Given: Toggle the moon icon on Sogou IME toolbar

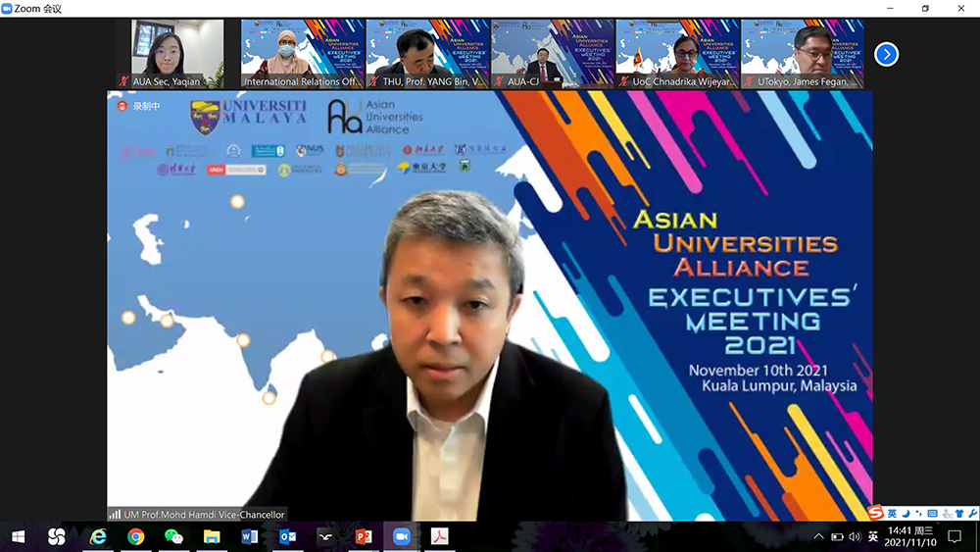Looking at the screenshot, I should coord(906,513).
